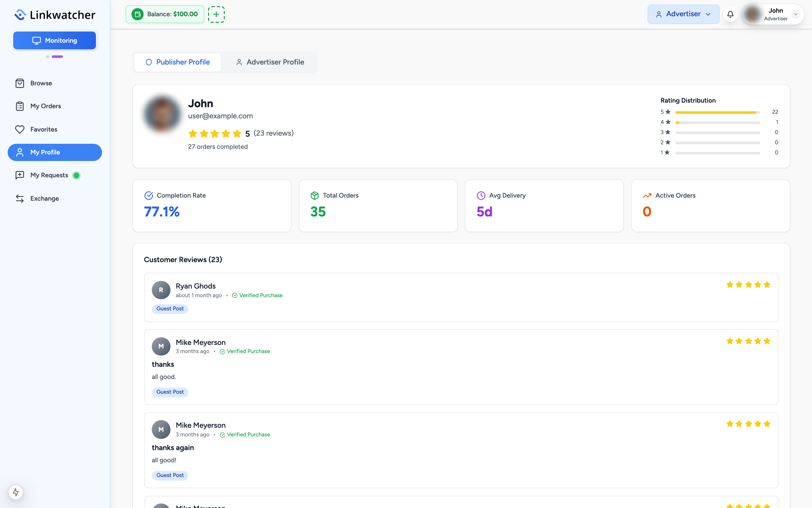Click the Guest Post tag on the 'thanks' review
Screen dimensions: 812x508
click(170, 392)
